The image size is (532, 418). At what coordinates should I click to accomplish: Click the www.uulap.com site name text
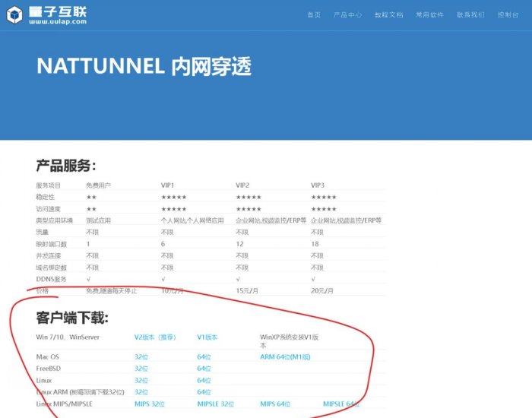[x=58, y=21]
